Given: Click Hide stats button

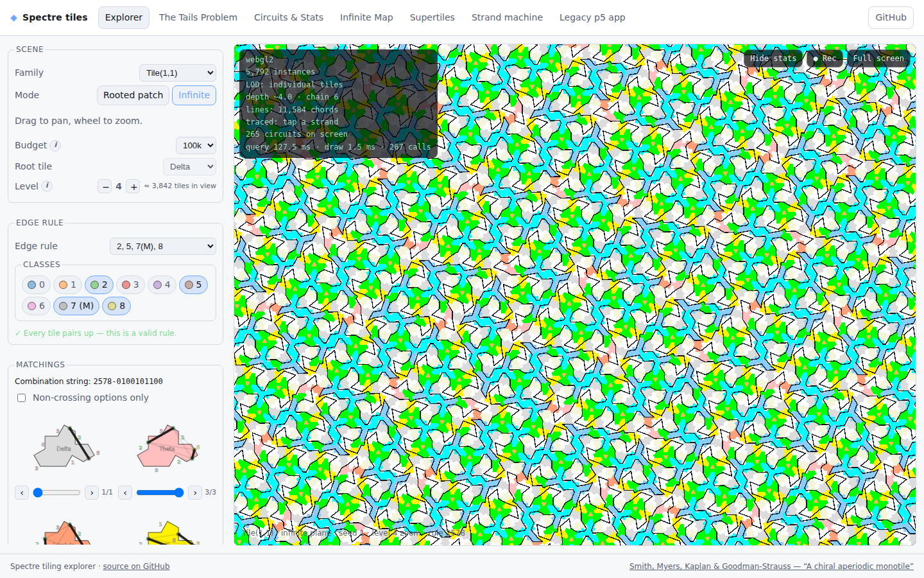Looking at the screenshot, I should 773,58.
